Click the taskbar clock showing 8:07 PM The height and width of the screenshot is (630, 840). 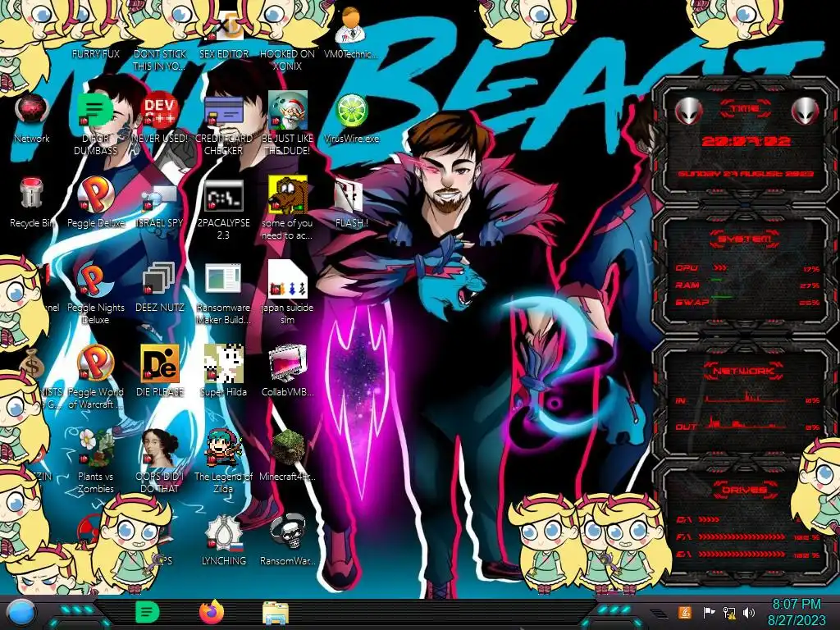click(x=796, y=612)
